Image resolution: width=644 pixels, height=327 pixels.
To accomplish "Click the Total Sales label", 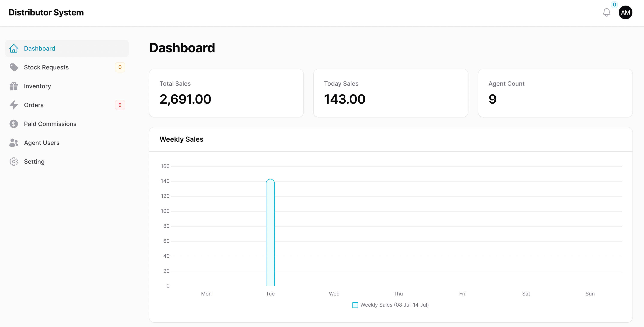I will tap(175, 84).
